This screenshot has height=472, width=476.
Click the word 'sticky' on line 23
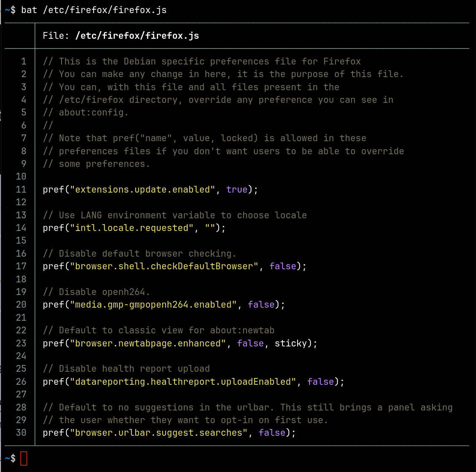pos(291,343)
